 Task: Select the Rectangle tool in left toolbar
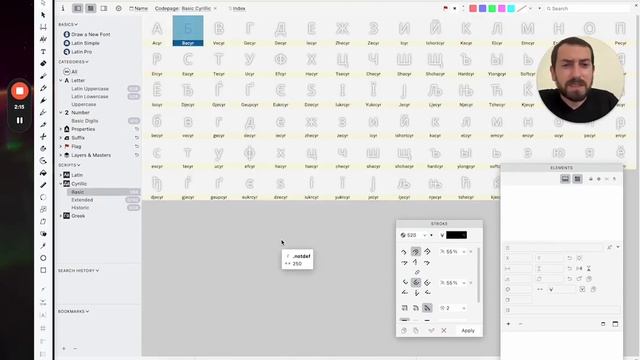pyautogui.click(x=43, y=270)
